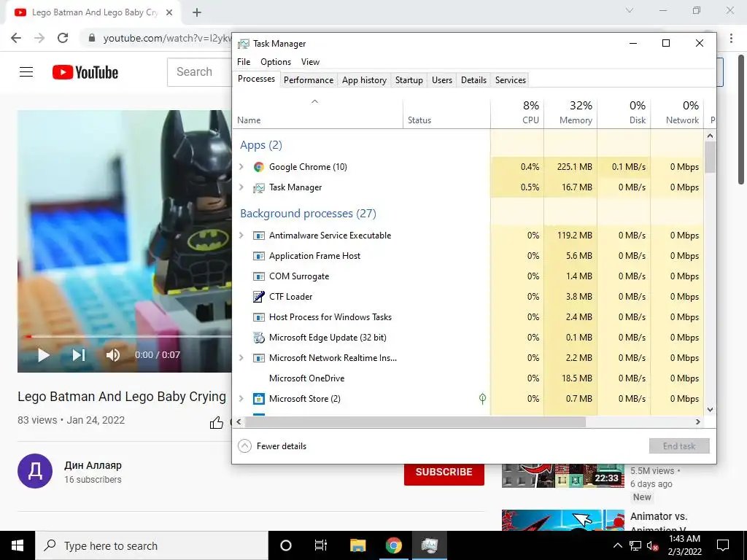
Task: Click the YouTube Search input field
Action: (x=199, y=72)
